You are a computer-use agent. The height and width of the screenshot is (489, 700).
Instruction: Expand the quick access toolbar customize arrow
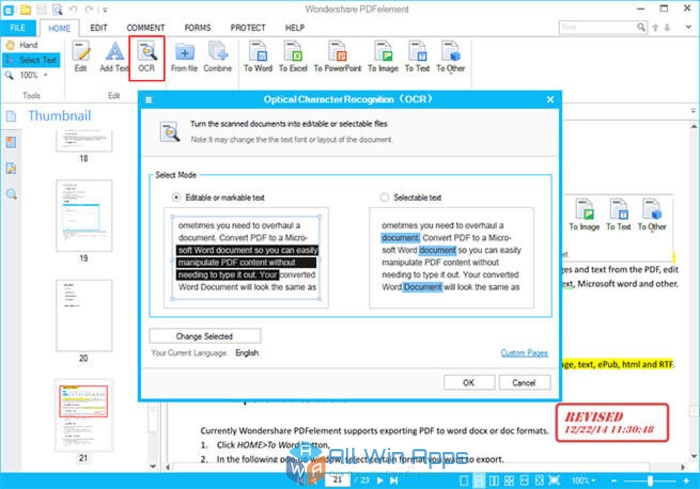[x=105, y=9]
